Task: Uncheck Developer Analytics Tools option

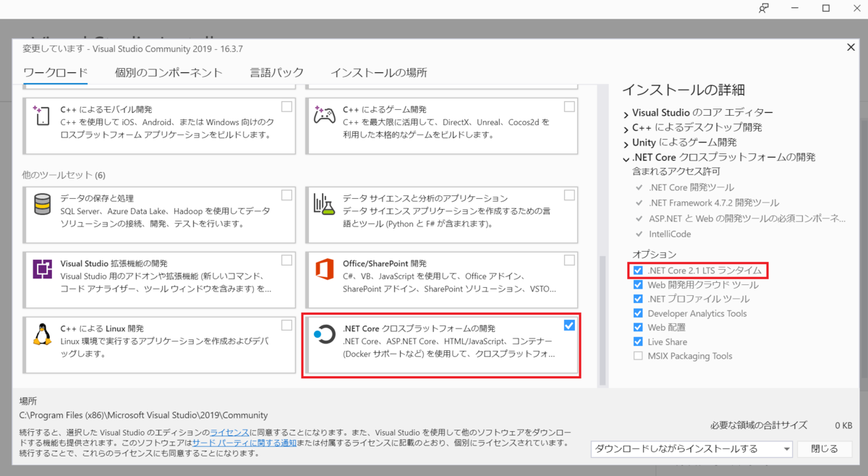Action: [x=637, y=313]
